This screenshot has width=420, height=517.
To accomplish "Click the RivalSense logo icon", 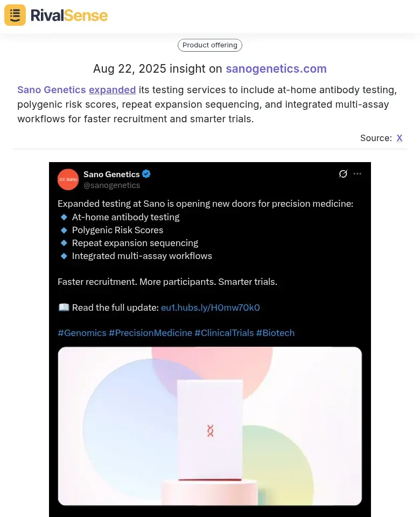I will coord(15,15).
